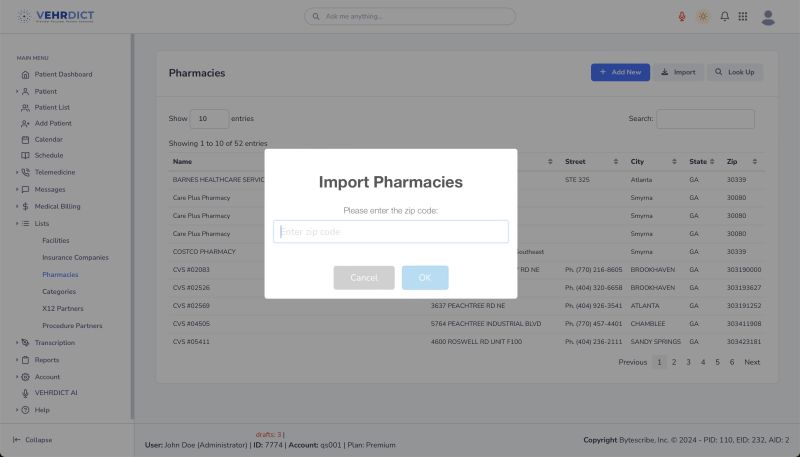Go to page 2
800x457 pixels.
pyautogui.click(x=674, y=362)
